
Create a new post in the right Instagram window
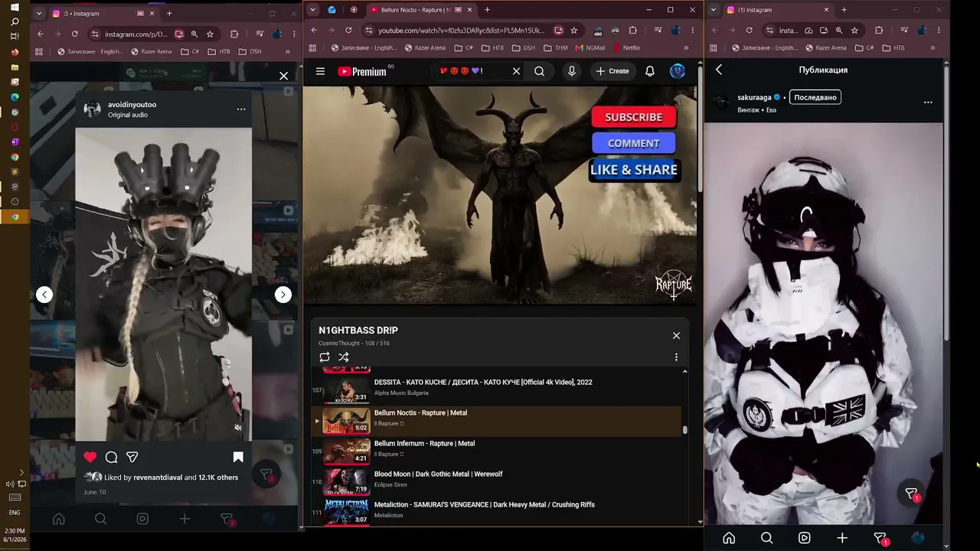coord(842,538)
